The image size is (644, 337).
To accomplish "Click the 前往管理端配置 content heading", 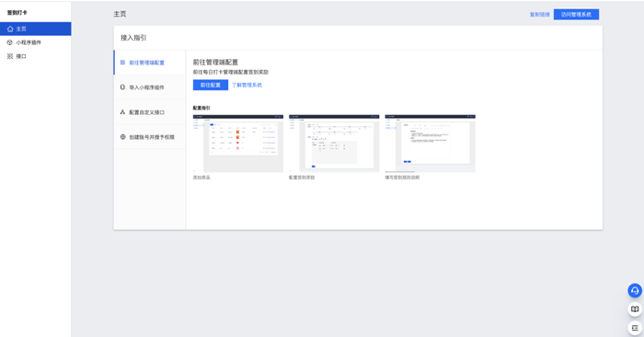I will [215, 62].
